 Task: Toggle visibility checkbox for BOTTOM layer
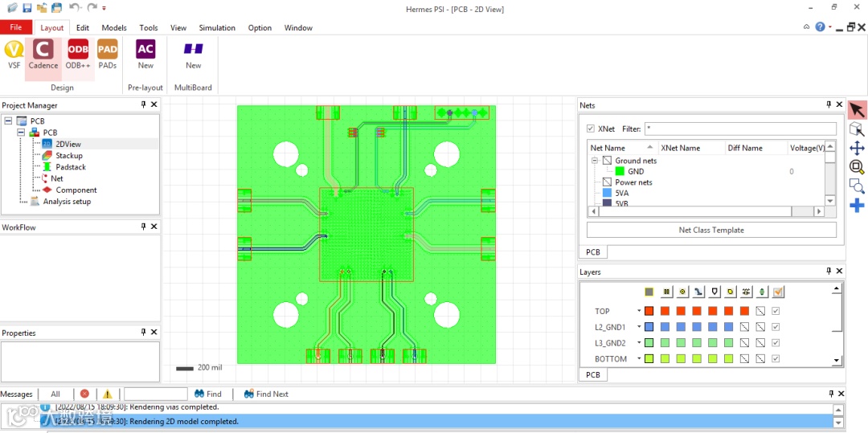(x=776, y=359)
